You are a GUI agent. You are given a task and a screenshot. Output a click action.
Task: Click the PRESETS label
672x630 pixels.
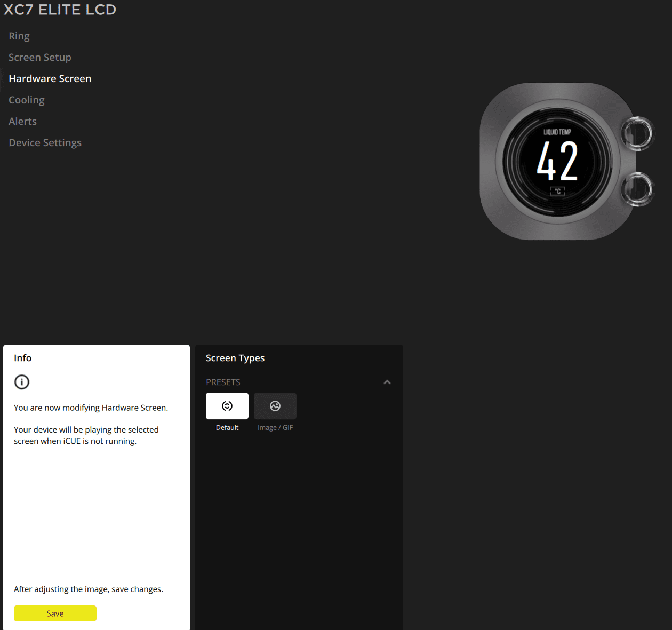point(223,382)
